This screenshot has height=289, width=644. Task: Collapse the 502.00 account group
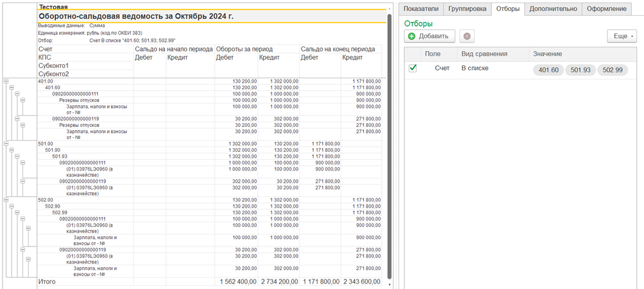pyautogui.click(x=6, y=200)
